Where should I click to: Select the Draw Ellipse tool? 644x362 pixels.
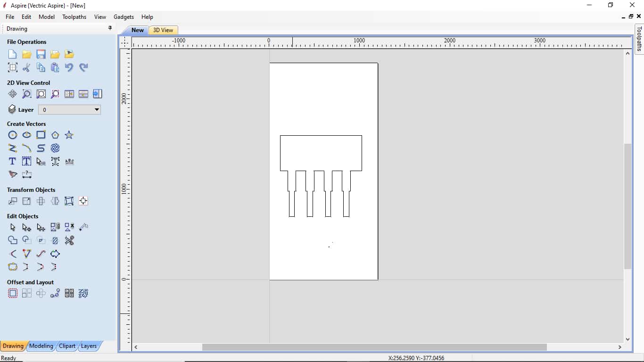(27, 135)
